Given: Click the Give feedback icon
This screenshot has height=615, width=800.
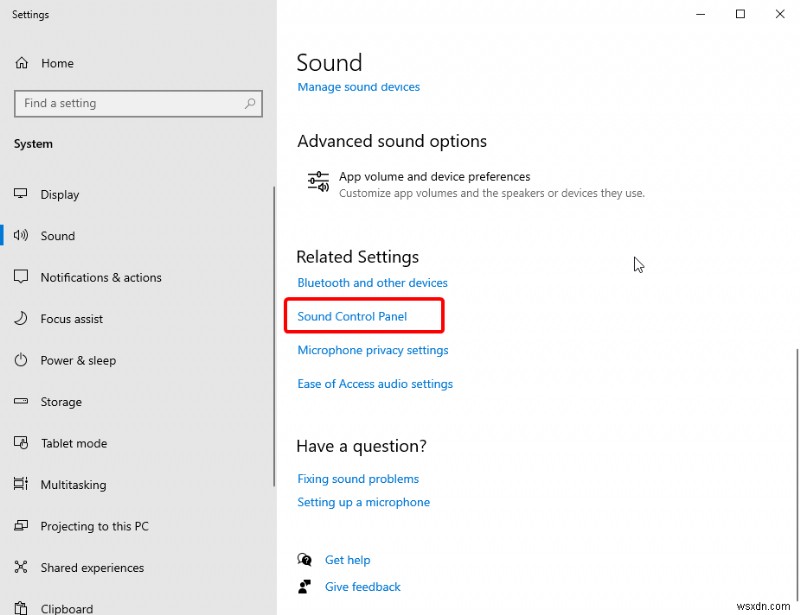Looking at the screenshot, I should pyautogui.click(x=305, y=586).
